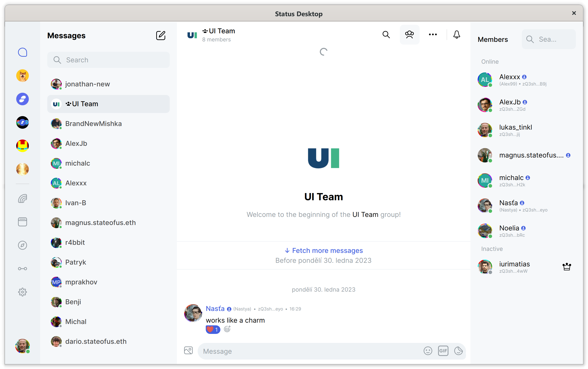Open the community discovery compass icon
Viewport: 588px width, 369px height.
click(x=23, y=245)
